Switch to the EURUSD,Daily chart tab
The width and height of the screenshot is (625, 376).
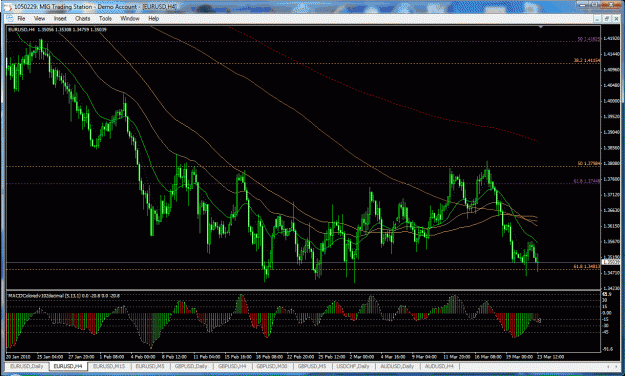27,366
